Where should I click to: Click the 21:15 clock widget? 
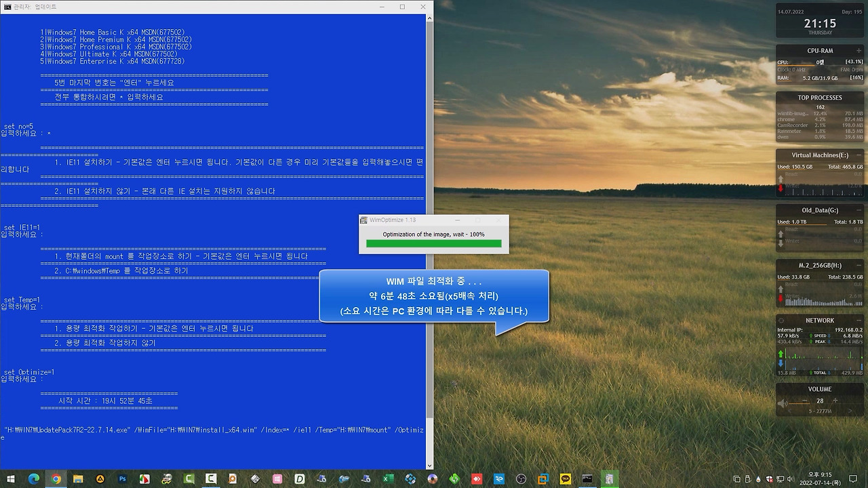click(820, 23)
